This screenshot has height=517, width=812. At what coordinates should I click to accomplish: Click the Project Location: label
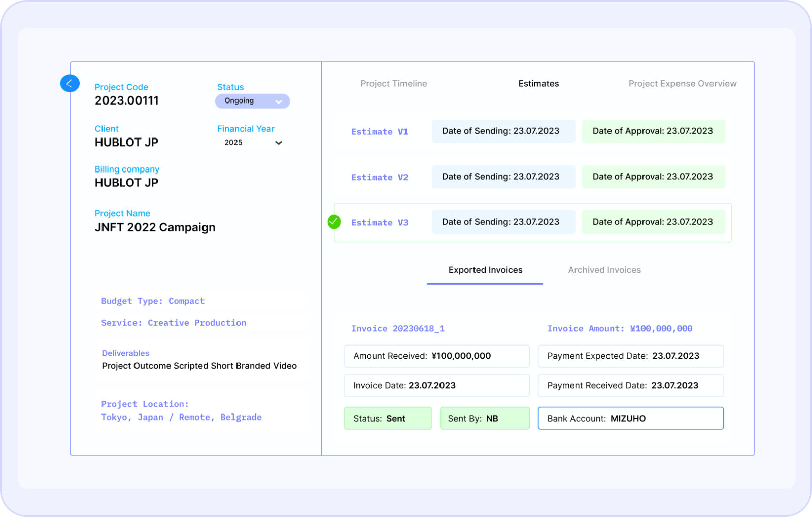(x=145, y=404)
